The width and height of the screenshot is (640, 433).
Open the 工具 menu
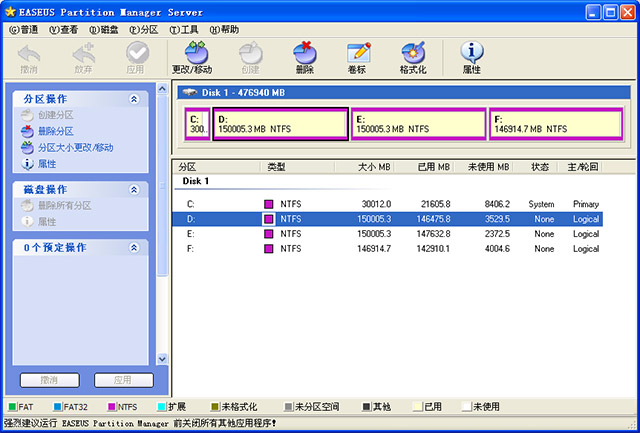pyautogui.click(x=184, y=30)
